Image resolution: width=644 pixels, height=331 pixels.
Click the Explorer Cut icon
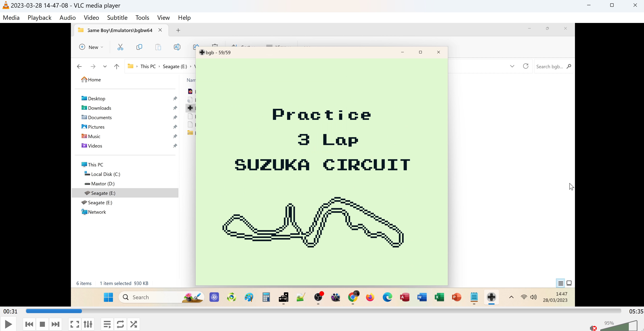point(120,47)
